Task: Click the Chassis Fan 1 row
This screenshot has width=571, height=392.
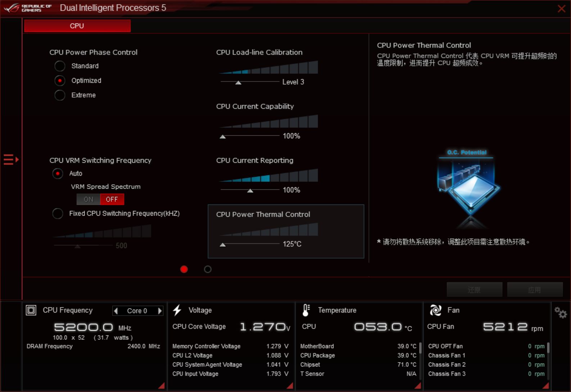Action: [x=486, y=356]
